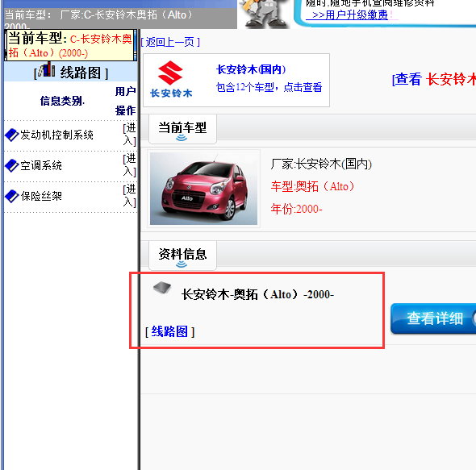Click the blue book icon for 保险丝架
Screen dimensions: 476x470
[x=12, y=196]
